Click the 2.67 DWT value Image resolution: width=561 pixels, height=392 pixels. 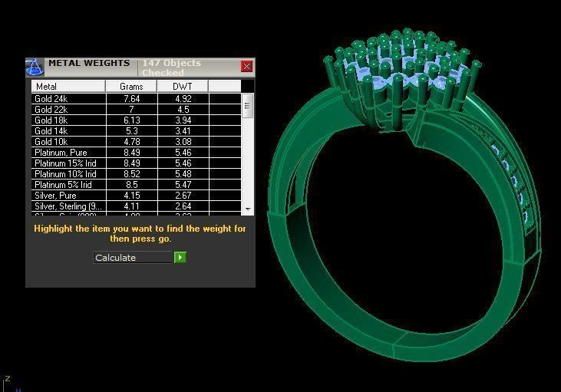(183, 196)
